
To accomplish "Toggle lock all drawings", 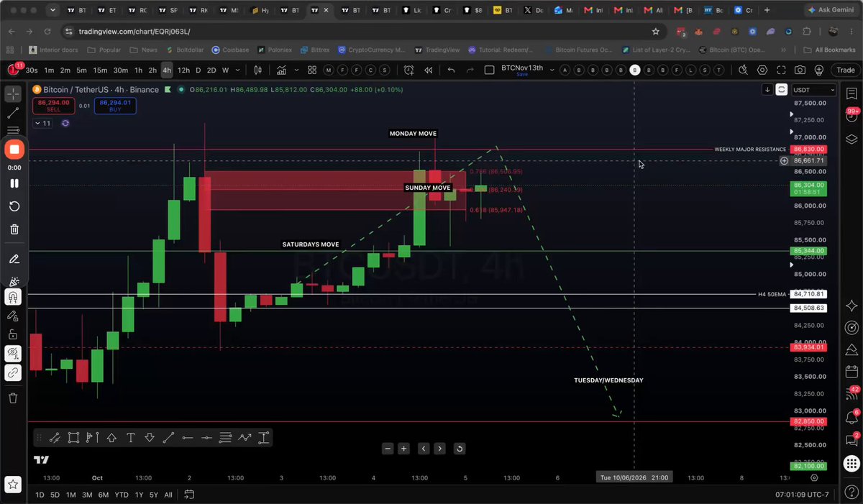I will [x=14, y=334].
